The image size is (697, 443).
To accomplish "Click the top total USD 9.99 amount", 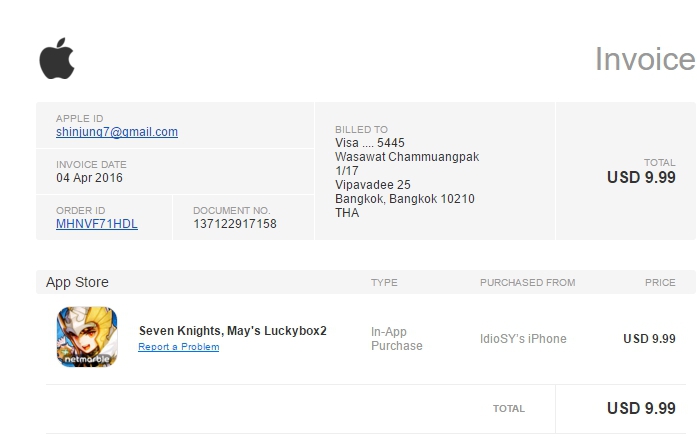I will click(641, 177).
